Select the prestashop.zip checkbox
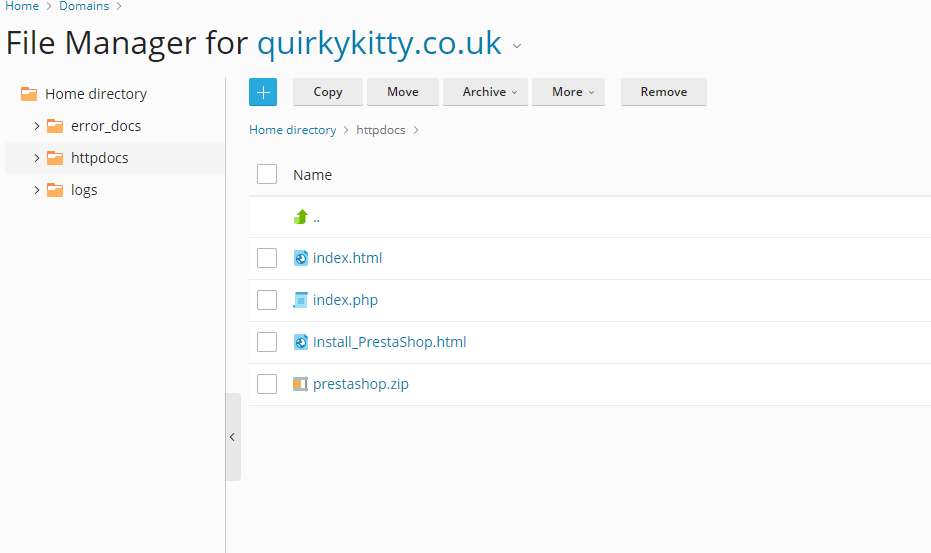 click(x=267, y=384)
